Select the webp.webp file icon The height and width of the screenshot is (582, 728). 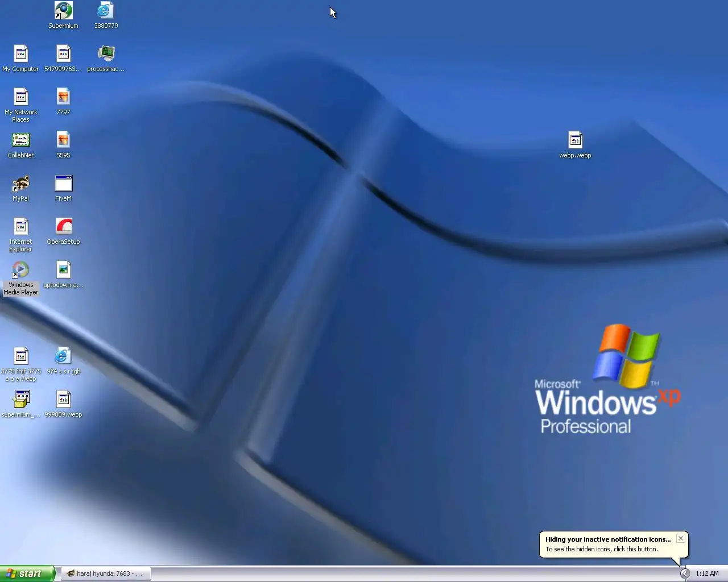coord(575,145)
